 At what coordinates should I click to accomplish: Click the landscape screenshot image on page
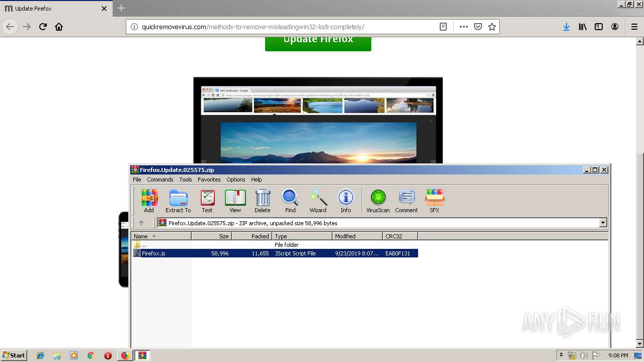pos(318,121)
